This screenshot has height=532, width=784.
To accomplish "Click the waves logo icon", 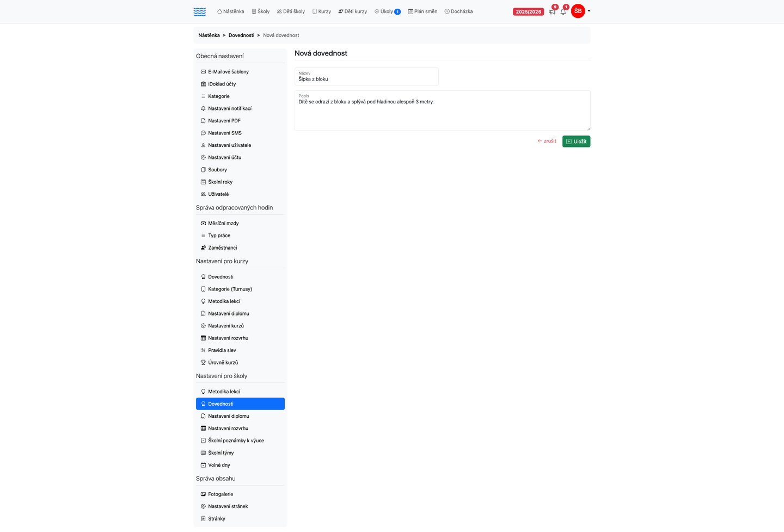I will point(199,11).
